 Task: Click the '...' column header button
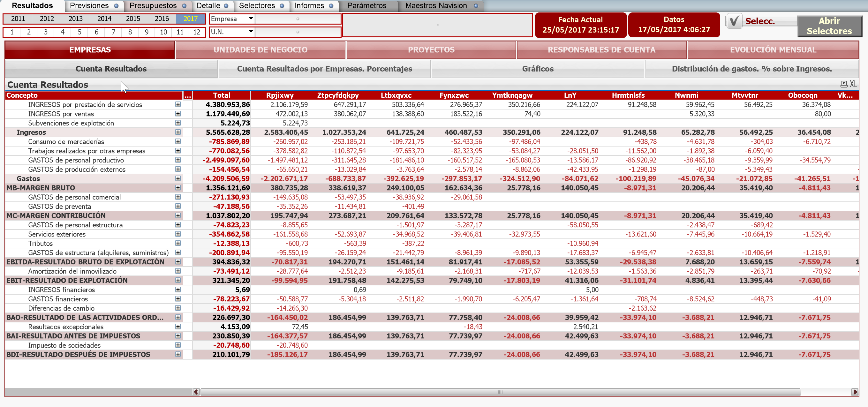[188, 95]
